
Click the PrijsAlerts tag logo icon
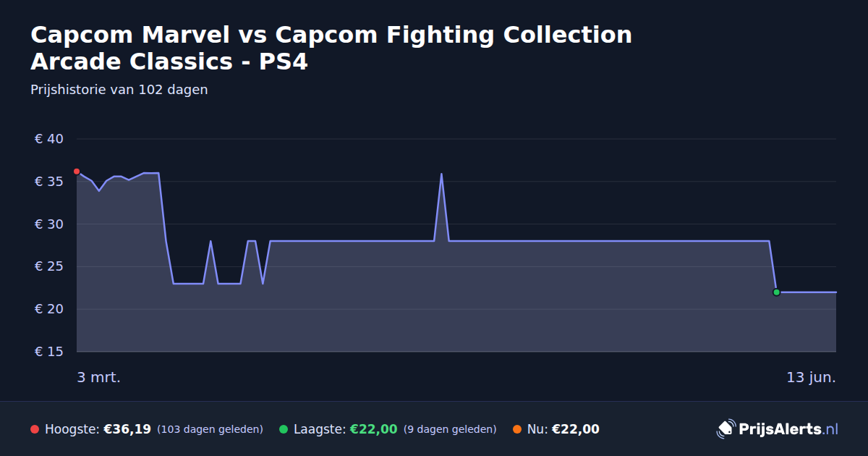(726, 429)
